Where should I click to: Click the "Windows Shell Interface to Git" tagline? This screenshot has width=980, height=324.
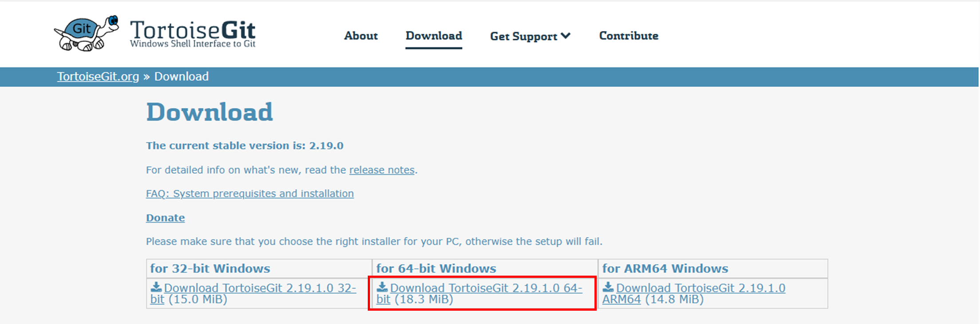pos(193,43)
